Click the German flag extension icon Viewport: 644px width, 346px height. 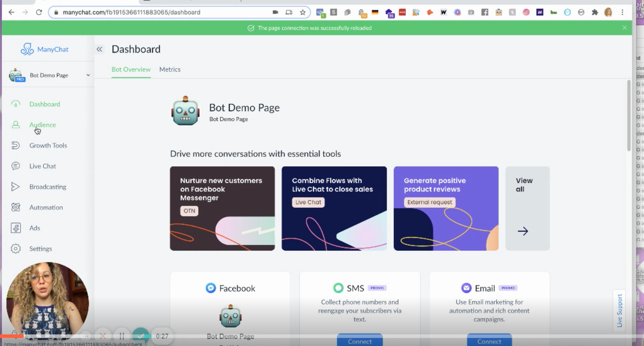coord(375,12)
